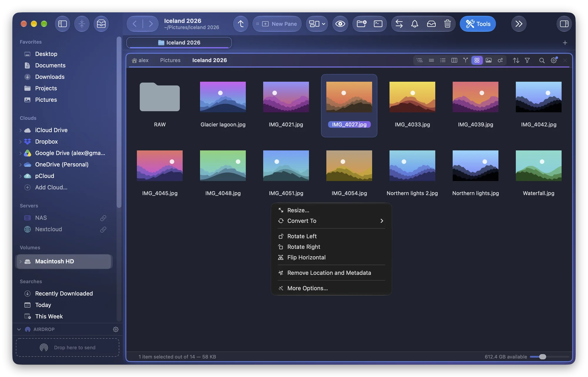Screen dimensions: 588x377
Task: Open the RAW folder
Action: [160, 97]
